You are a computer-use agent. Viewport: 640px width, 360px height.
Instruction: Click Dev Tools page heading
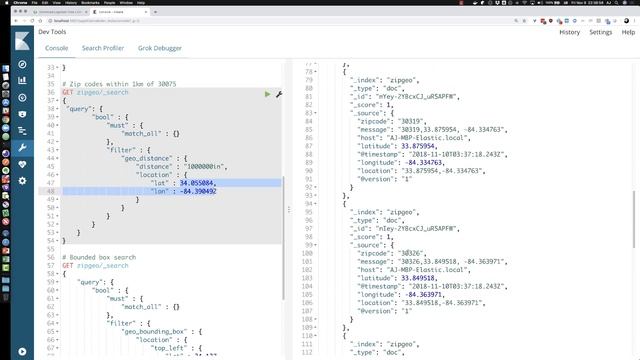[x=52, y=32]
